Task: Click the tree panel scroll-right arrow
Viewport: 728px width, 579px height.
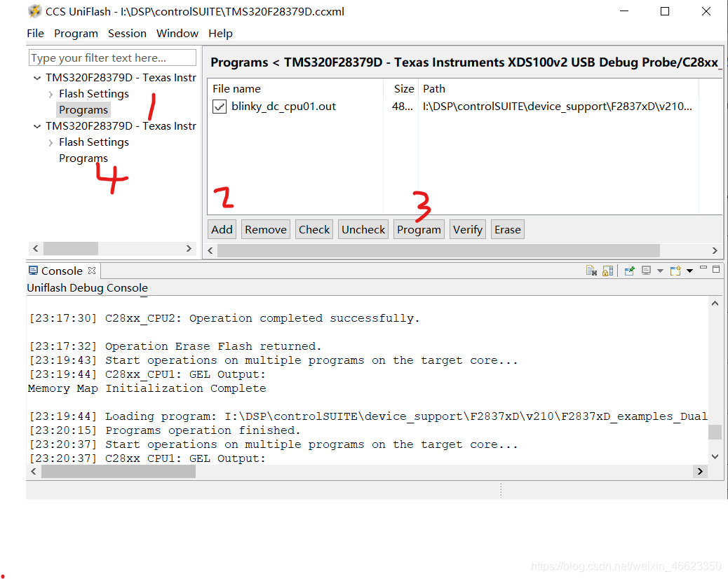Action: [189, 249]
